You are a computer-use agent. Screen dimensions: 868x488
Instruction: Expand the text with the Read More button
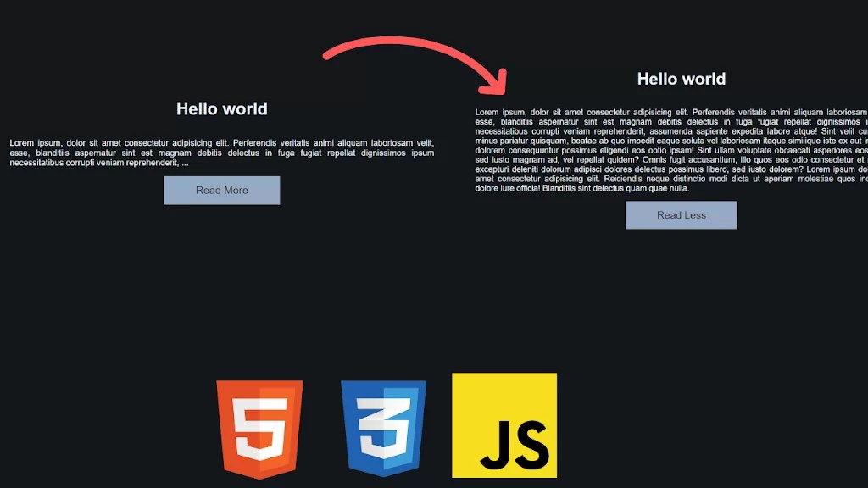(x=221, y=190)
